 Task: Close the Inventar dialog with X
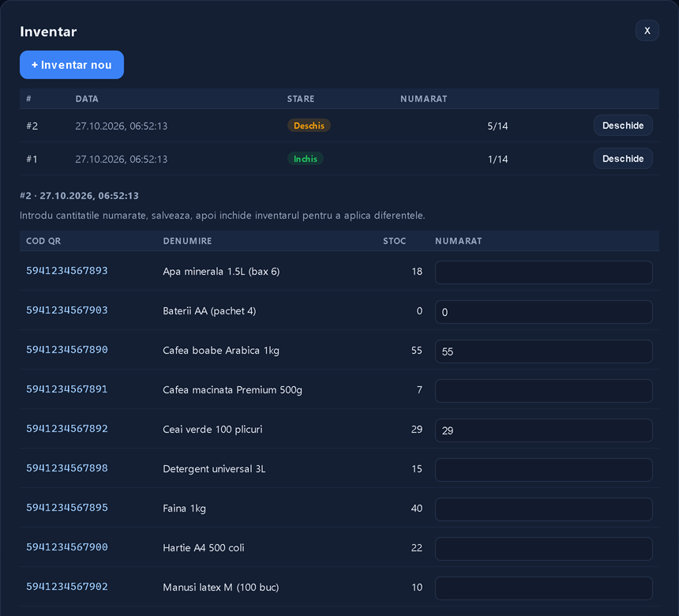[x=647, y=31]
